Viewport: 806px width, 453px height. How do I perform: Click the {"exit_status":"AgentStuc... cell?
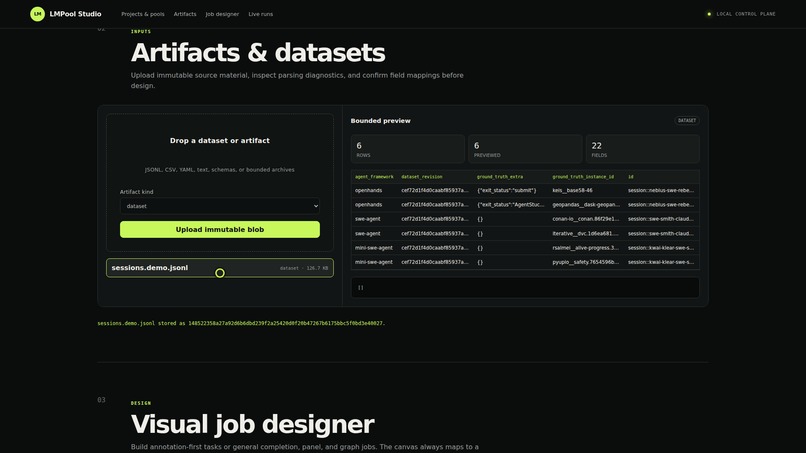coord(510,205)
